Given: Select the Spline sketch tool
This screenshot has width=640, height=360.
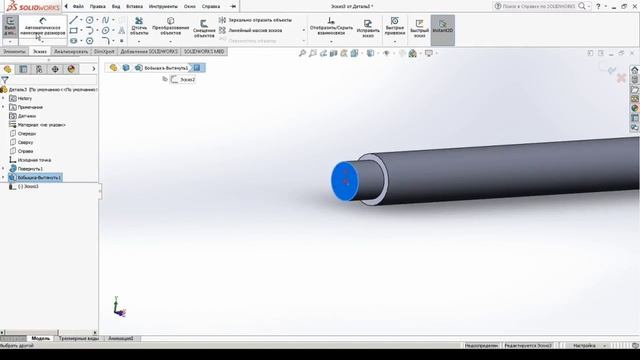Looking at the screenshot, I should click(106, 20).
